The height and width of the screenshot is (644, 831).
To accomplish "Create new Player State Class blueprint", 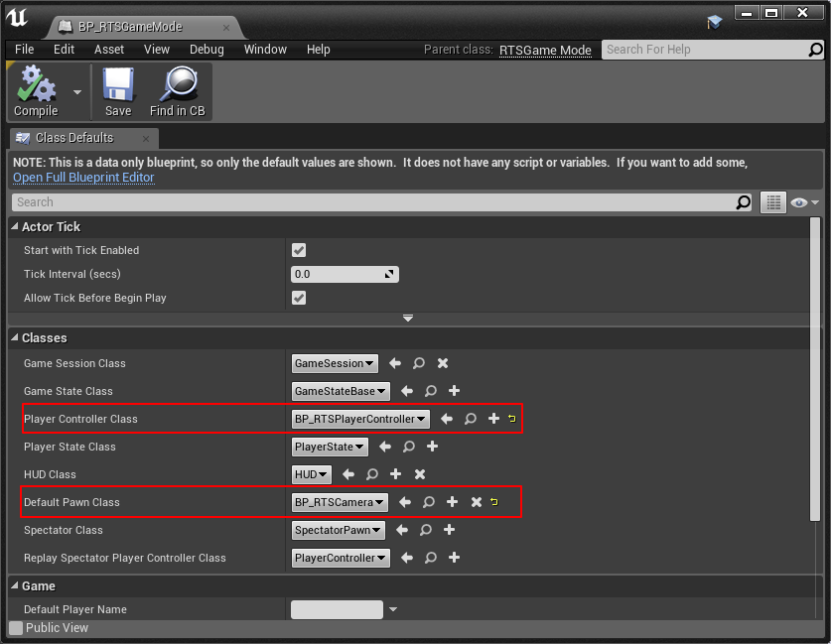I will (433, 447).
